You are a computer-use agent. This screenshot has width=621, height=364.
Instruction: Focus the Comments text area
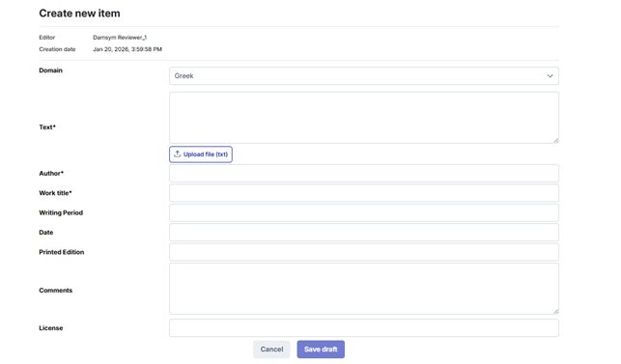[364, 289]
